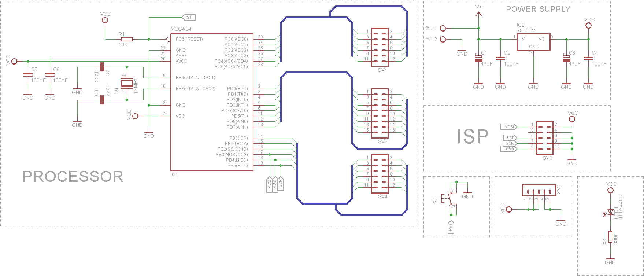Click the C7 22pF capacitor

(x=102, y=67)
